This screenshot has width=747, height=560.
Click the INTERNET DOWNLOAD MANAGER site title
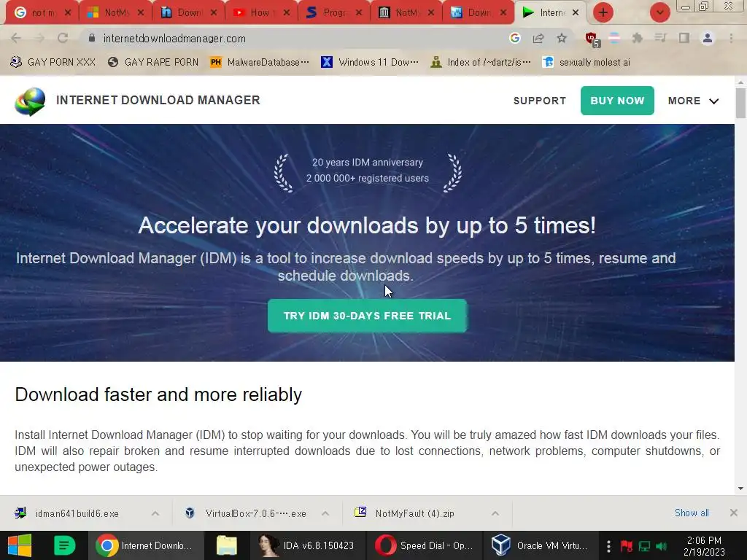click(x=158, y=100)
